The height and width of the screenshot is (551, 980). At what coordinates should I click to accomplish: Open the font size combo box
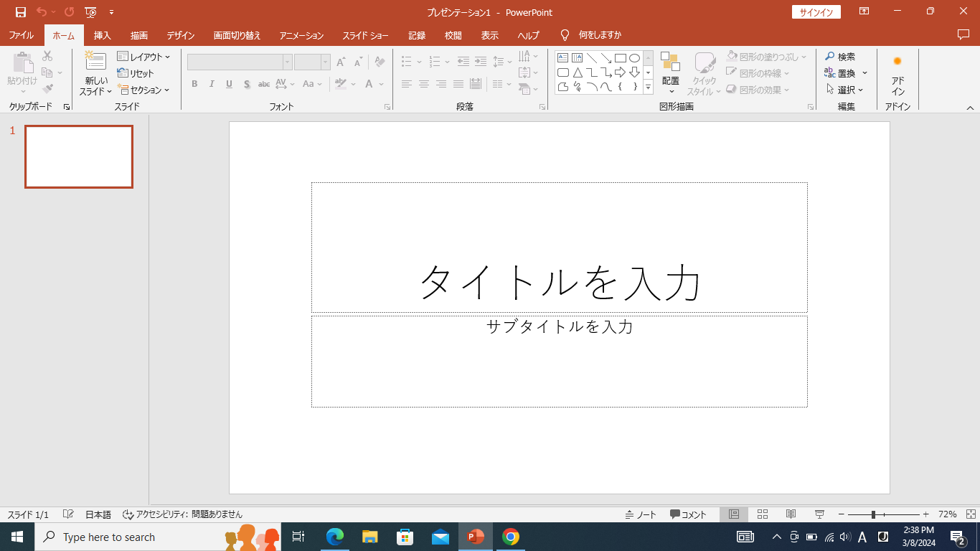point(312,62)
